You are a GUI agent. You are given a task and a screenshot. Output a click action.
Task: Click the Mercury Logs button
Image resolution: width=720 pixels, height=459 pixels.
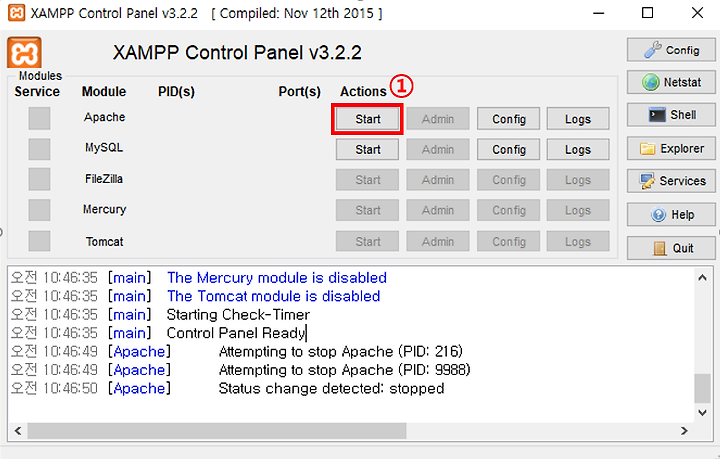(x=578, y=210)
